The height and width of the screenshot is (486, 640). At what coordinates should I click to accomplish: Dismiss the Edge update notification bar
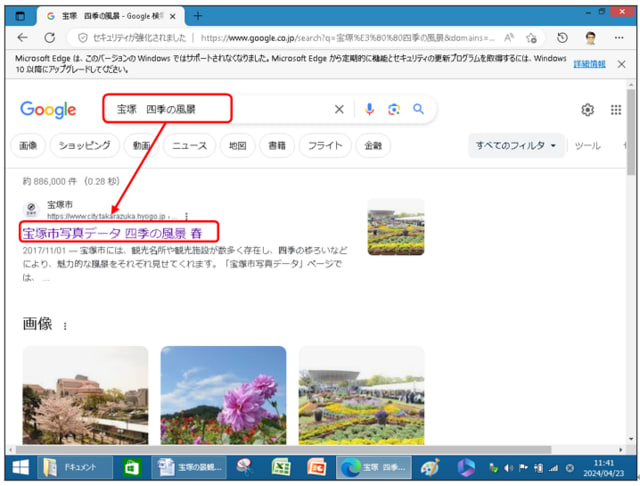pos(621,64)
